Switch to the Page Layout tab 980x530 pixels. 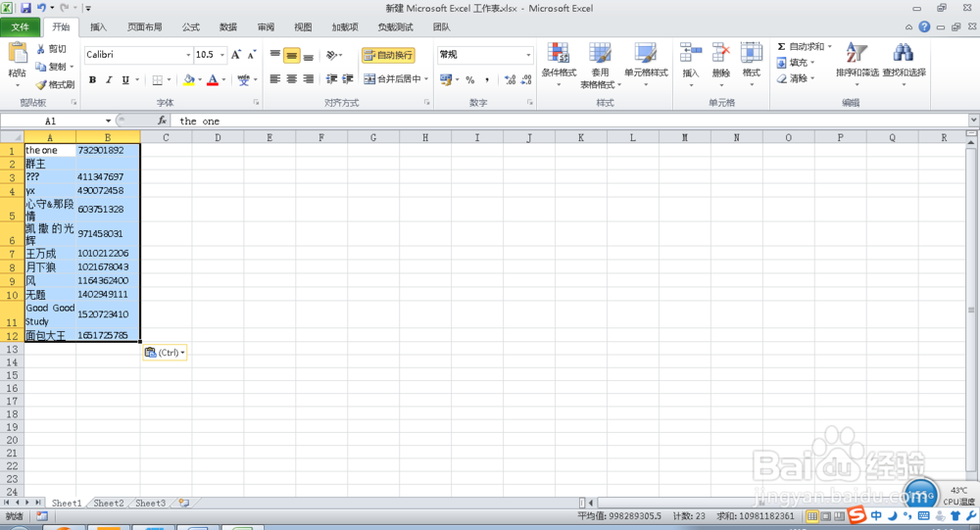pyautogui.click(x=144, y=26)
